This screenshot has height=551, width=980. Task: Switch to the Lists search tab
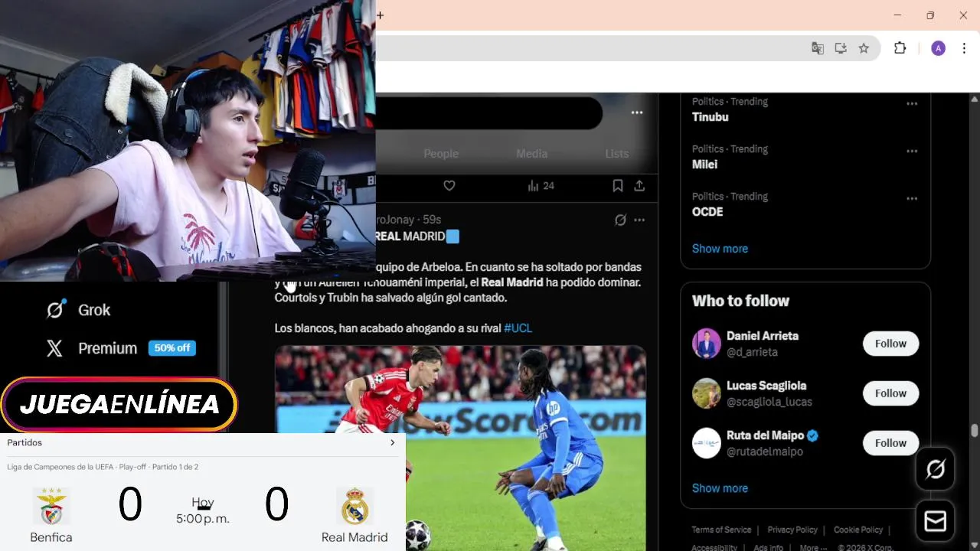click(x=617, y=154)
